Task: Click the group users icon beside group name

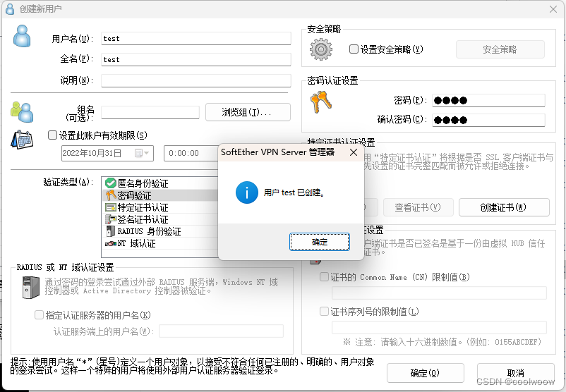Action: click(22, 112)
